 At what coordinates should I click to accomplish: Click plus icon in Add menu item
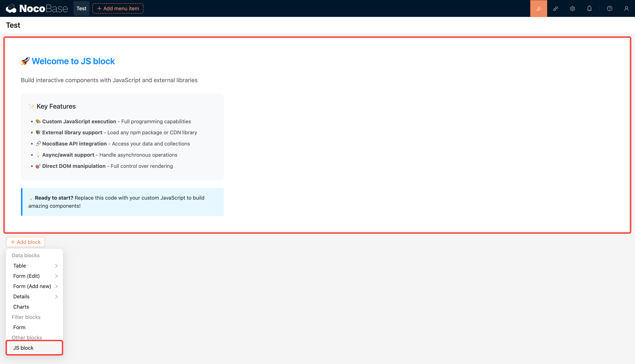(99, 8)
